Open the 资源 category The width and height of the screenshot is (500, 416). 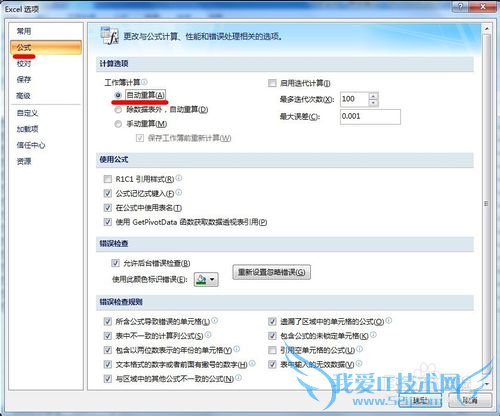pyautogui.click(x=24, y=161)
